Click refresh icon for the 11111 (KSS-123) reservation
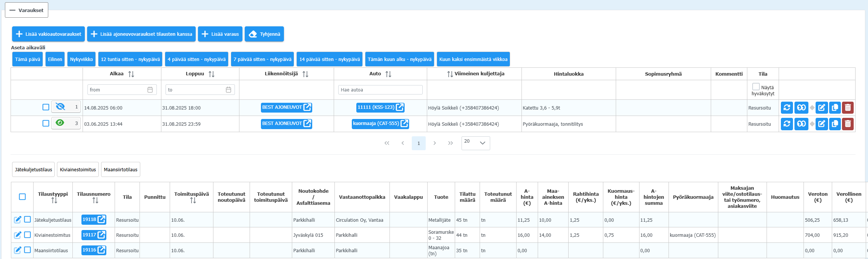The height and width of the screenshot is (259, 868). pos(787,108)
